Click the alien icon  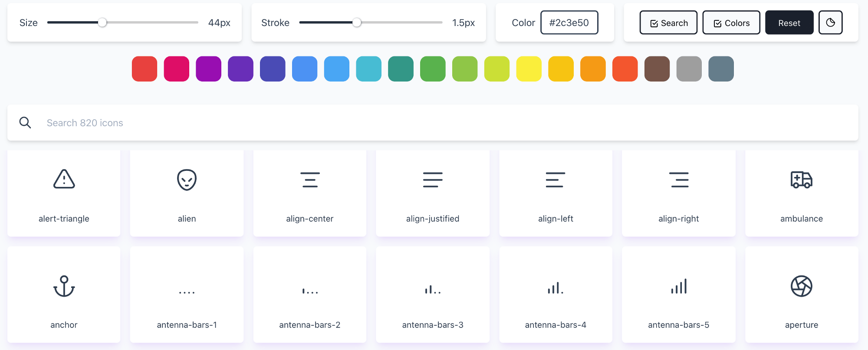[x=187, y=180]
